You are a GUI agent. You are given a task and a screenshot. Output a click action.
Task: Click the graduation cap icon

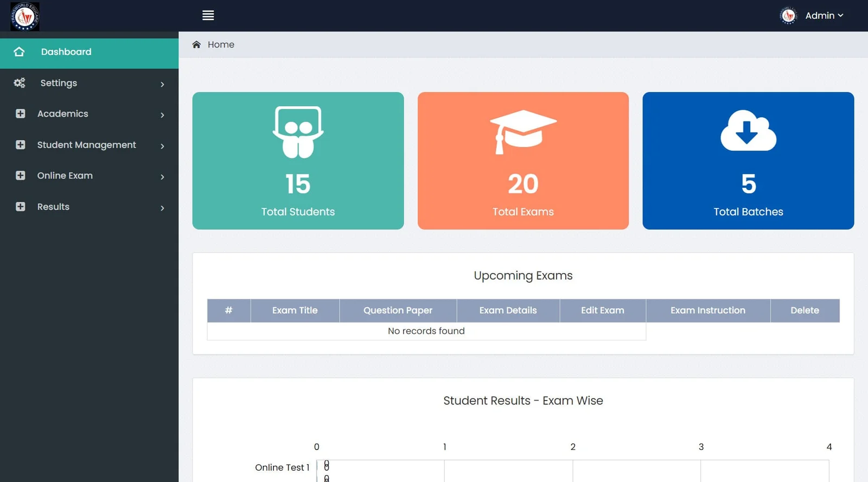[523, 132]
